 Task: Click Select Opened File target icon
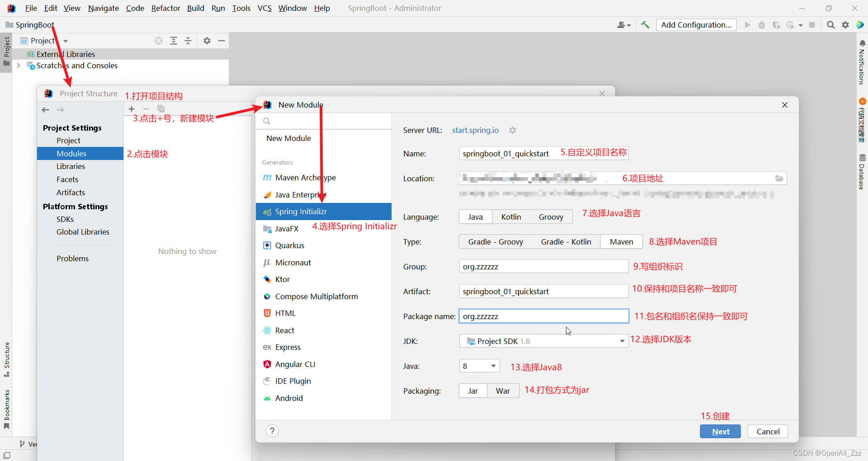pyautogui.click(x=159, y=41)
